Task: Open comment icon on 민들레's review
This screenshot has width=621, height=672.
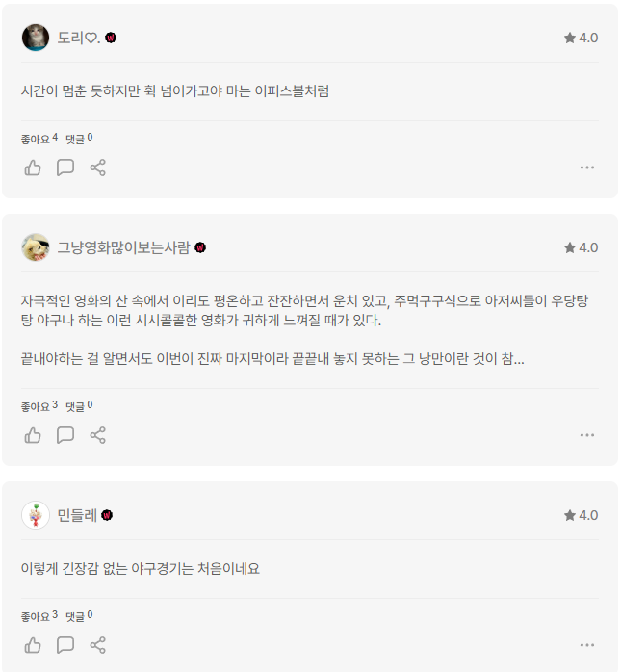Action: point(65,645)
